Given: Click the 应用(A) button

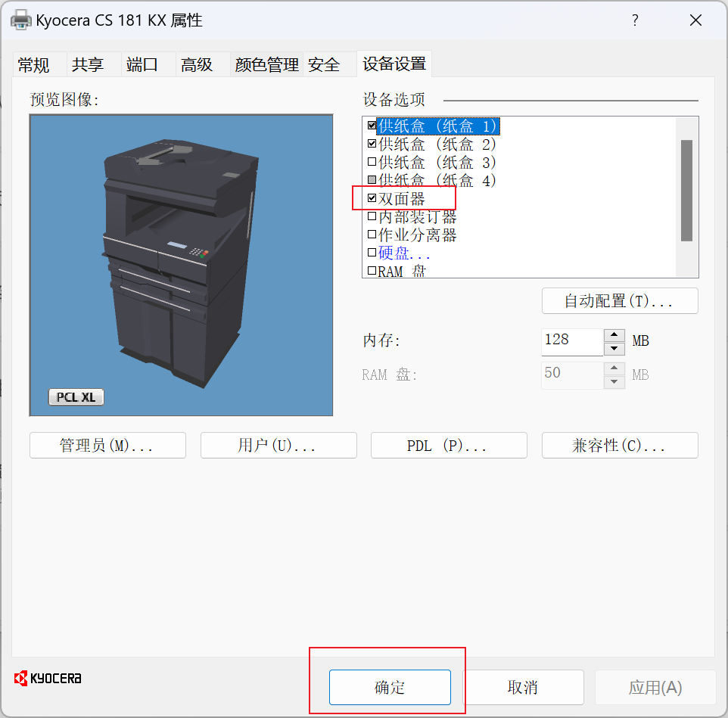Looking at the screenshot, I should (655, 688).
